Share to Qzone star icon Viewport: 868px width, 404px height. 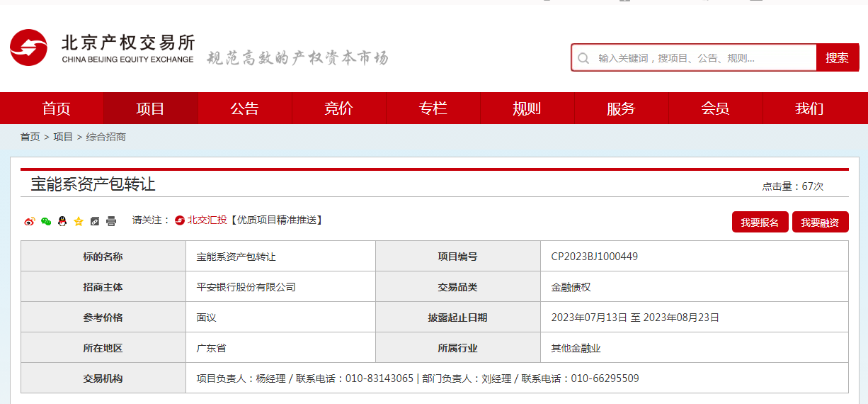point(79,221)
